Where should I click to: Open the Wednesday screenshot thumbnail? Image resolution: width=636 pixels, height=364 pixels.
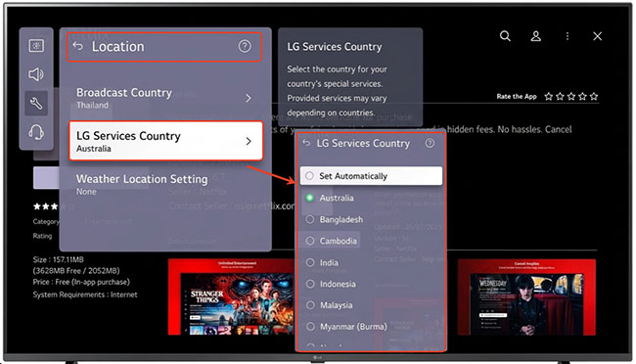tap(526, 297)
